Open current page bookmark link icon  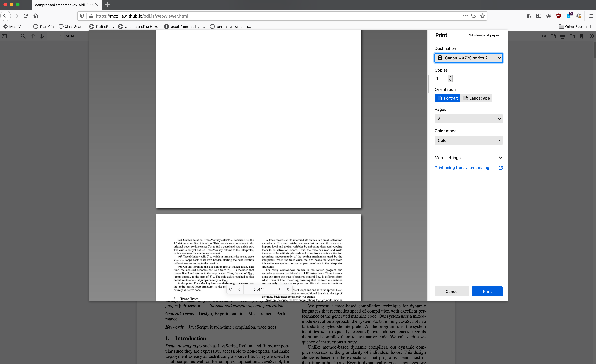point(581,36)
